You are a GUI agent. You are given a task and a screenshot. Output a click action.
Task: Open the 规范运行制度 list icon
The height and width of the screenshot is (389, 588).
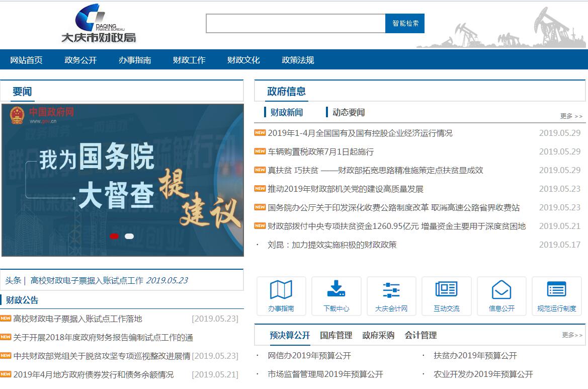pos(556,290)
